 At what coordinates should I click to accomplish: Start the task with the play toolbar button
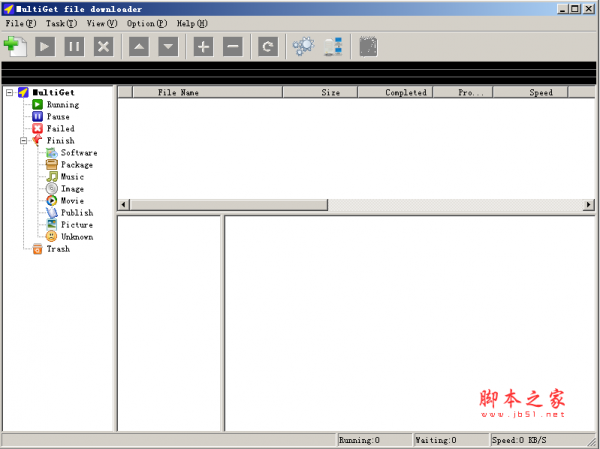point(45,47)
